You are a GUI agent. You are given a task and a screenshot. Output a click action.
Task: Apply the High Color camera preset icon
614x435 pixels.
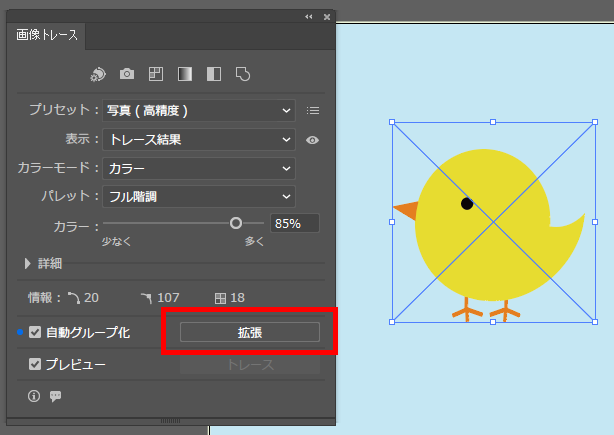point(127,74)
